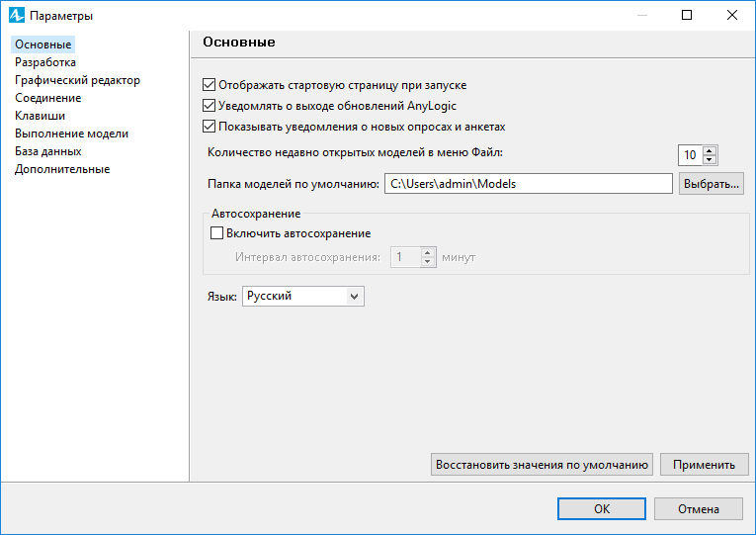Uncheck show start page on launch
Screen dimensions: 756x535
click(x=209, y=85)
